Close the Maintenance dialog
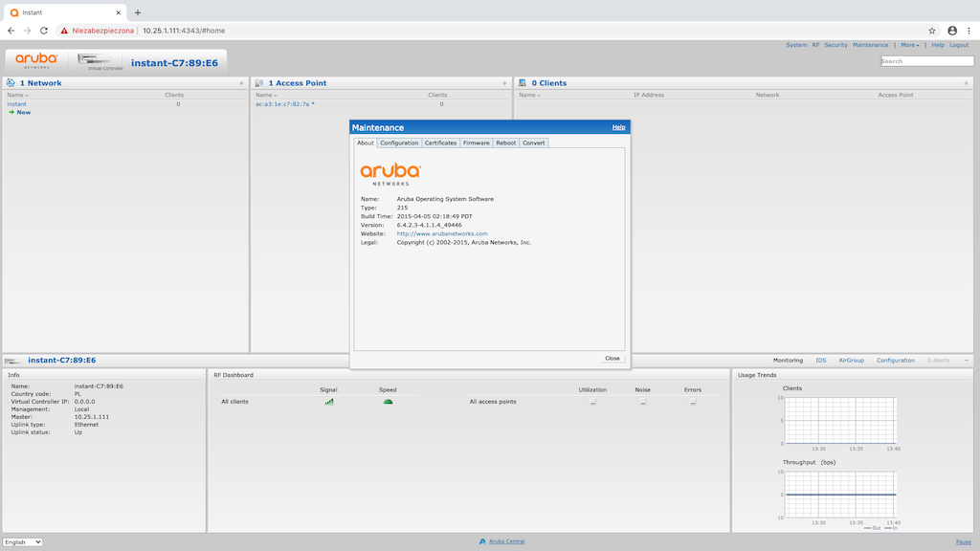 coord(612,358)
